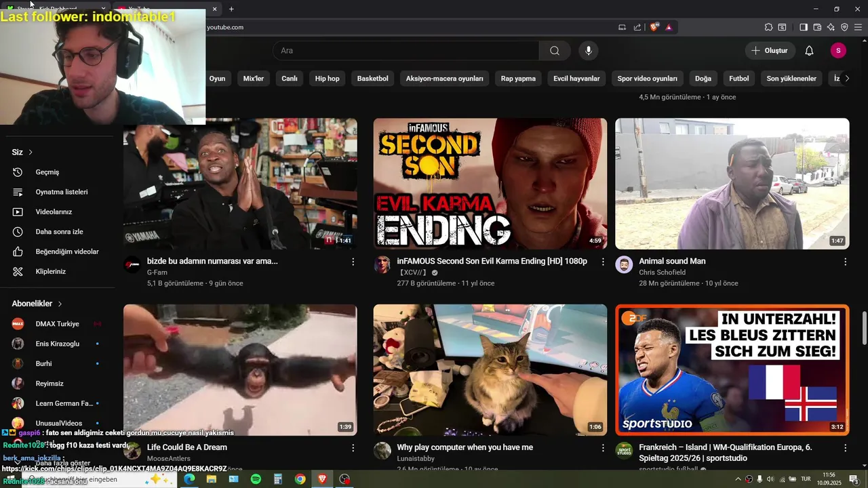Start voice search with the microphone icon

pos(589,51)
